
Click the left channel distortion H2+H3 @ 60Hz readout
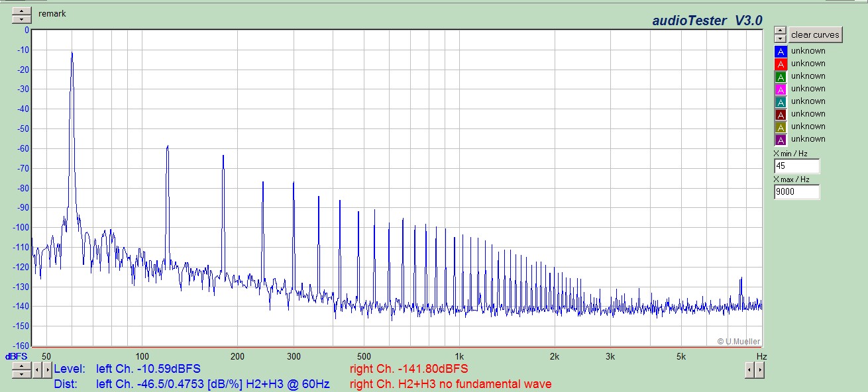(x=213, y=384)
